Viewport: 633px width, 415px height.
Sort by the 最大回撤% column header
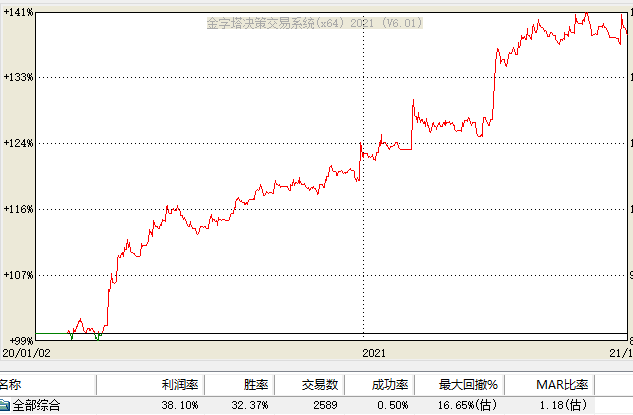tap(459, 385)
